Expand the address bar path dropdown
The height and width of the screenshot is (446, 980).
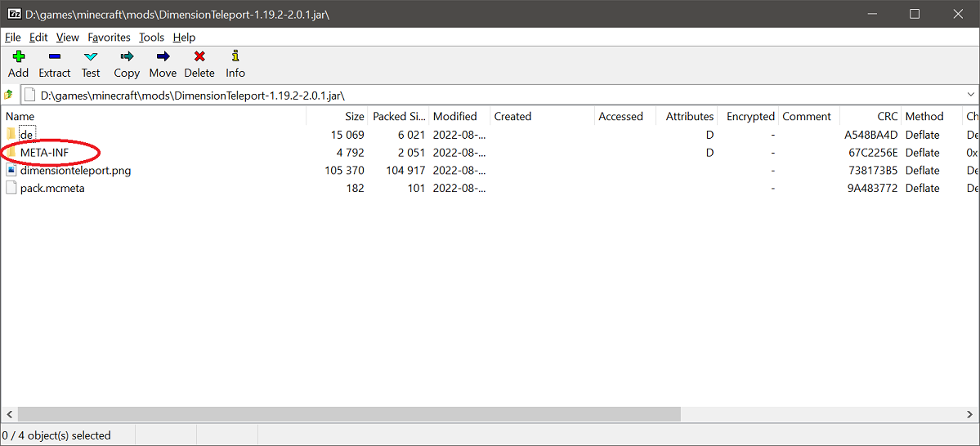click(x=971, y=95)
